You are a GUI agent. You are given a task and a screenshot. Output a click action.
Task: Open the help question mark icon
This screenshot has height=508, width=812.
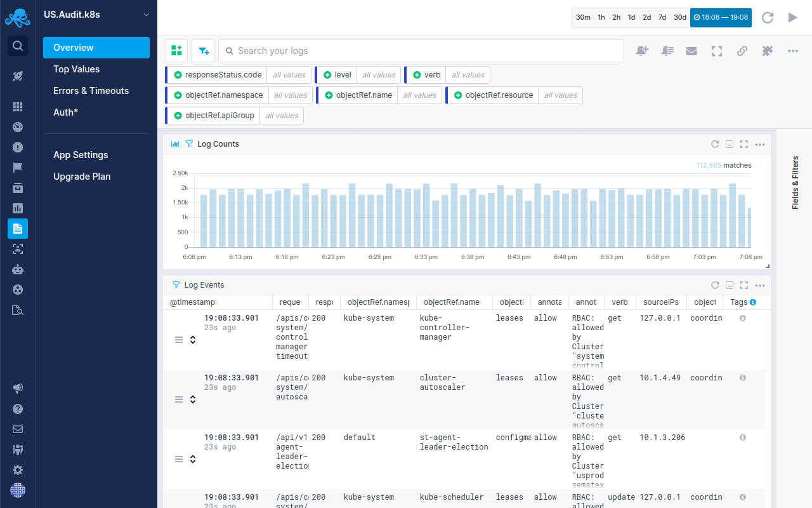point(18,409)
